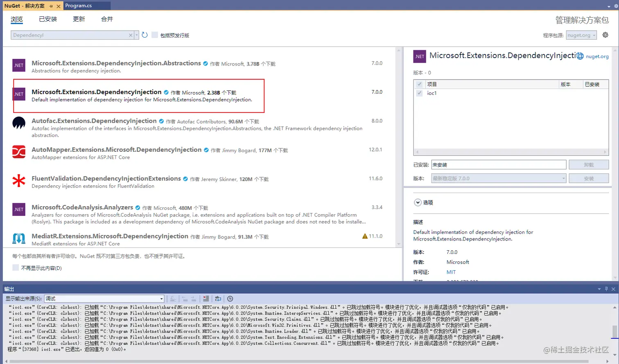Click verified badge beside FluentValidation.DependencyInjectionExtensions
Viewport: 619px width, 364px height.
[x=185, y=179]
